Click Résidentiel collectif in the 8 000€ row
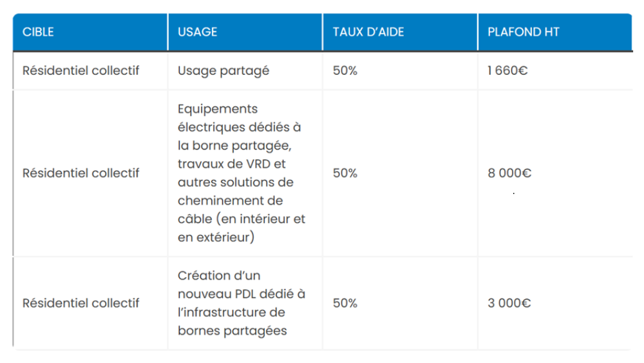The height and width of the screenshot is (363, 644). click(x=80, y=173)
